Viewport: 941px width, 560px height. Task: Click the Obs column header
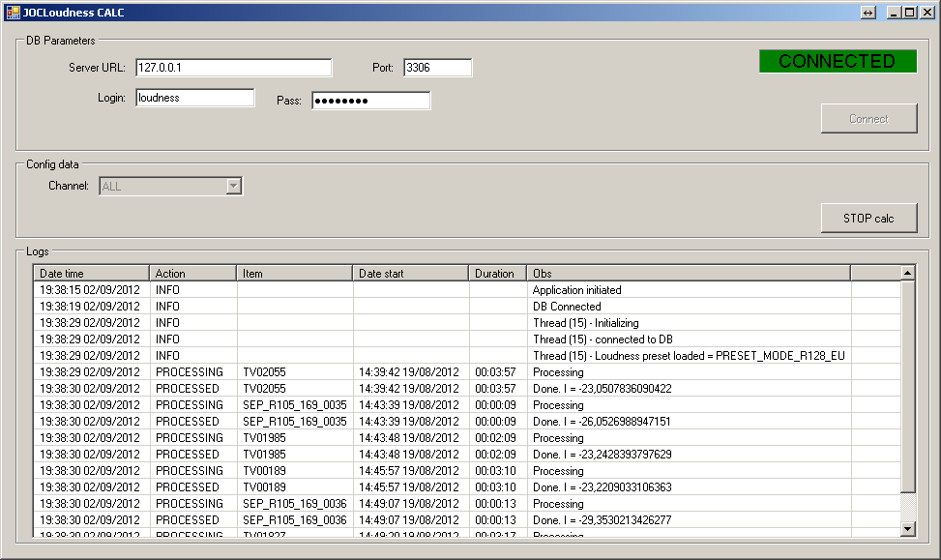(x=688, y=274)
